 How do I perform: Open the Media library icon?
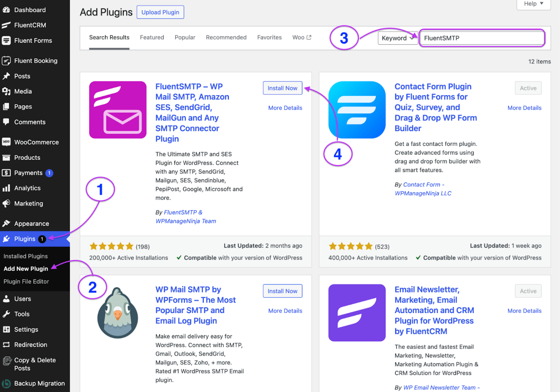pos(7,91)
